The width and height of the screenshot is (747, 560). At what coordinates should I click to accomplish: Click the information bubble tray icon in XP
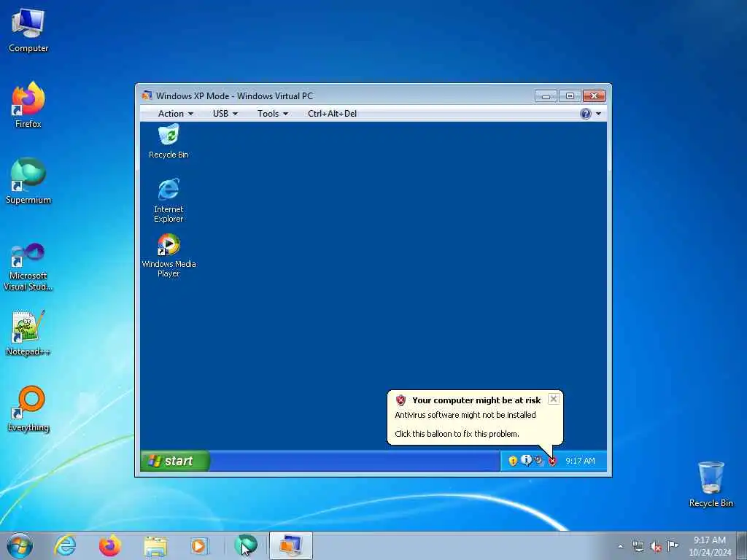coord(526,460)
